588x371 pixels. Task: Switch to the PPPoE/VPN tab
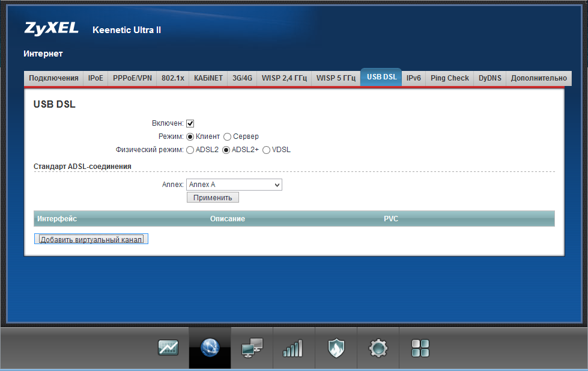(132, 78)
